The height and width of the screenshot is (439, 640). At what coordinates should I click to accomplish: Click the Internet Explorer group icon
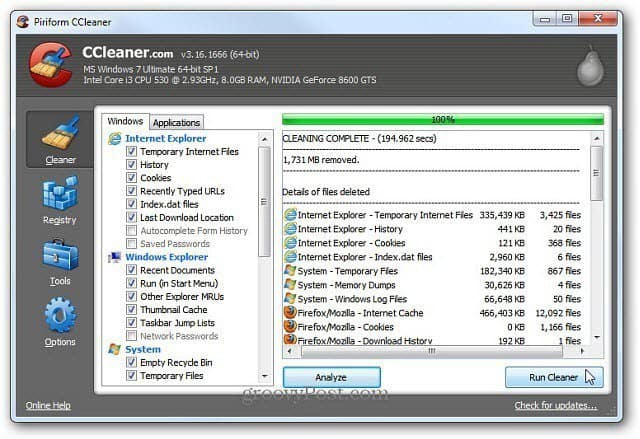click(x=115, y=139)
